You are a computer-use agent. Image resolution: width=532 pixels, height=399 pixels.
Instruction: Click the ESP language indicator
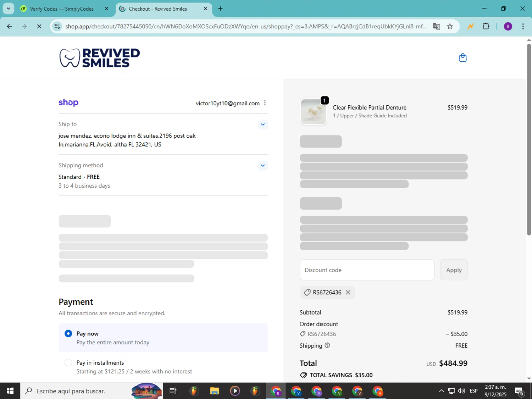(x=473, y=391)
